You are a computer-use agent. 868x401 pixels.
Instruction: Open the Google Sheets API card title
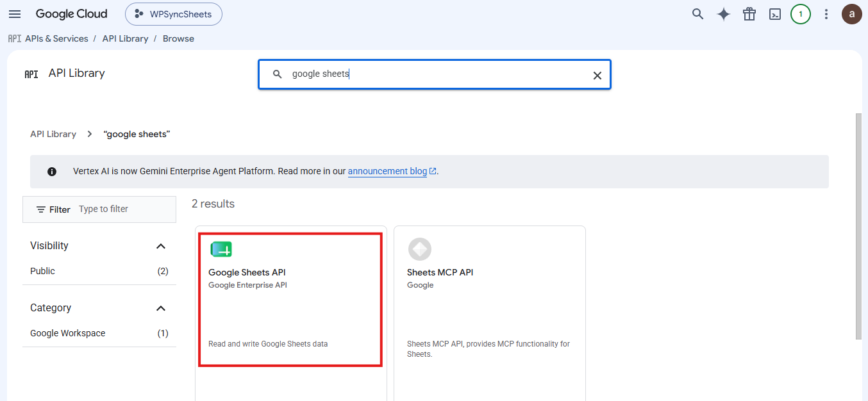(x=247, y=272)
